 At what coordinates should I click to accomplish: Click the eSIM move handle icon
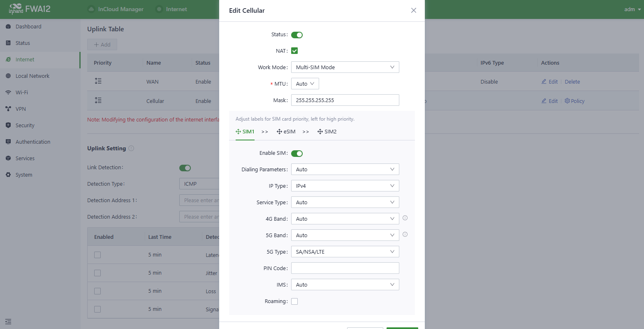click(x=279, y=132)
